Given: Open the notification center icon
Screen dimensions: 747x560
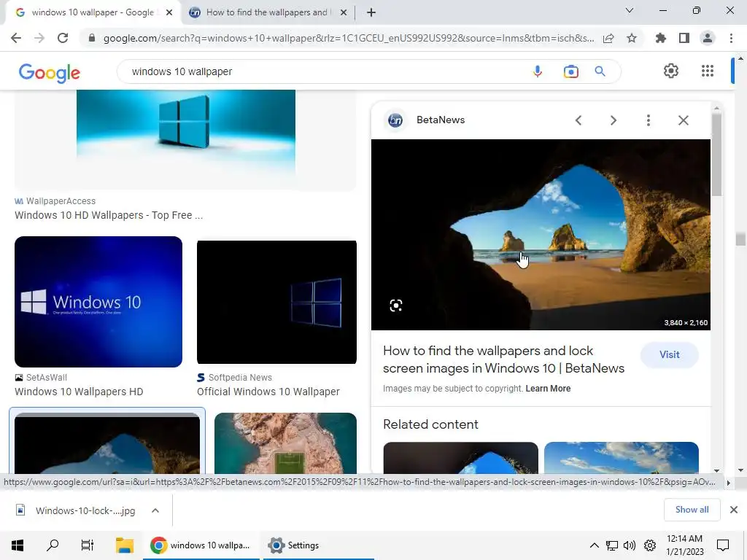Looking at the screenshot, I should tap(723, 545).
